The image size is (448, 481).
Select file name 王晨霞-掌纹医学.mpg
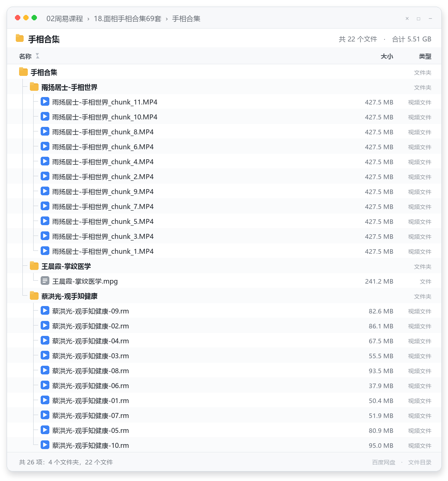point(85,281)
